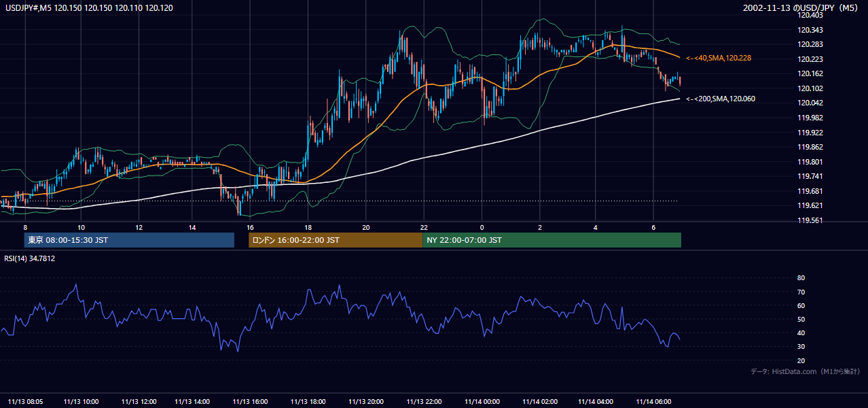The image size is (868, 408).
Task: Click RSI axis level 80
Action: tap(801, 278)
